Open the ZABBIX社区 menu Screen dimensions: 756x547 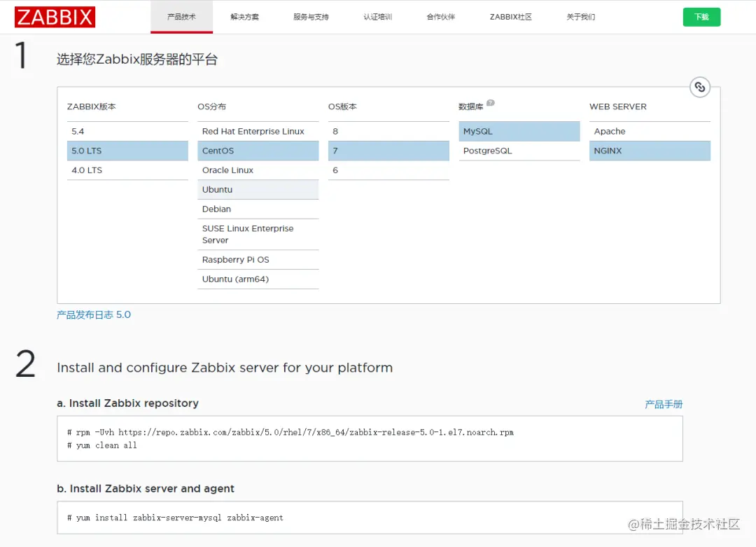[x=510, y=17]
